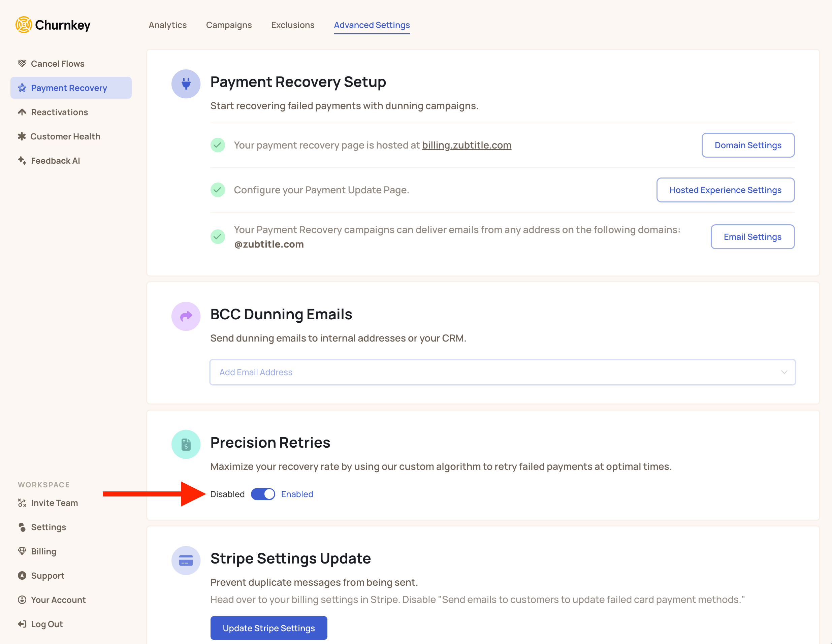This screenshot has width=832, height=644.
Task: Click the Add Email Address input field
Action: point(502,371)
